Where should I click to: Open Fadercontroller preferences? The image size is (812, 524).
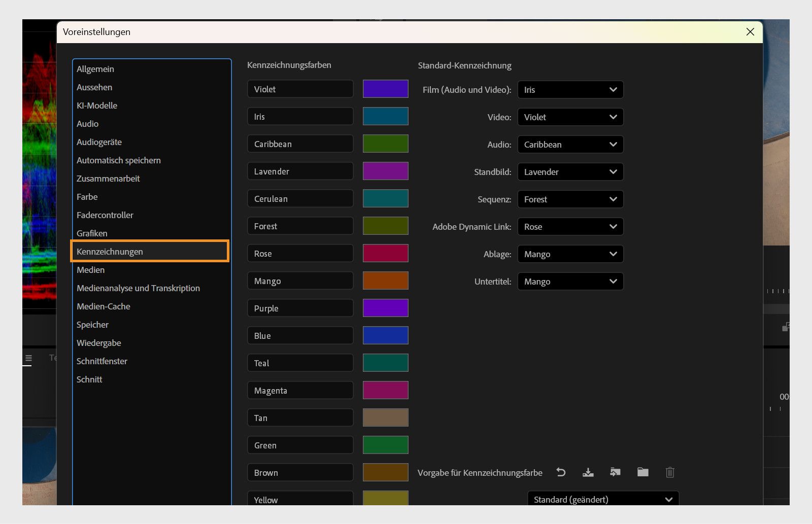151,215
